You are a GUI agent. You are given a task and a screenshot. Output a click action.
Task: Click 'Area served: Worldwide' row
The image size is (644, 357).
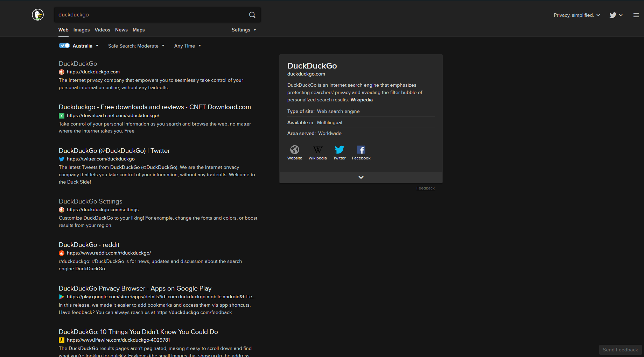click(361, 133)
